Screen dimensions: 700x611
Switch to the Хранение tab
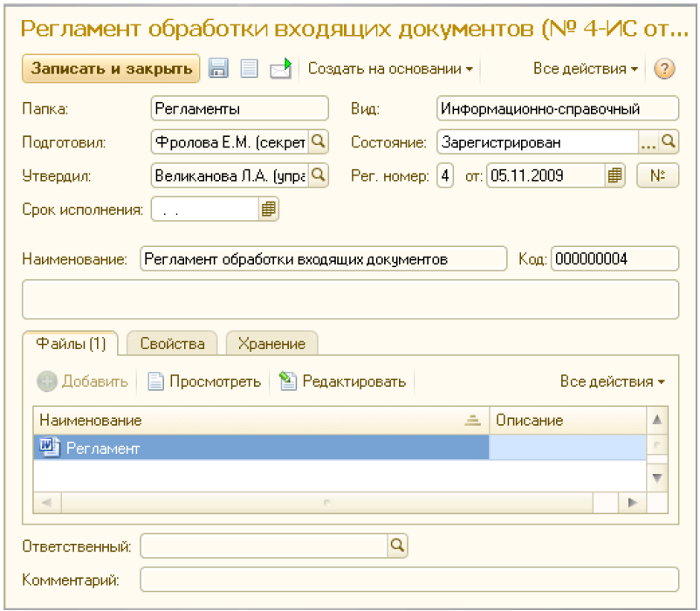(x=271, y=344)
